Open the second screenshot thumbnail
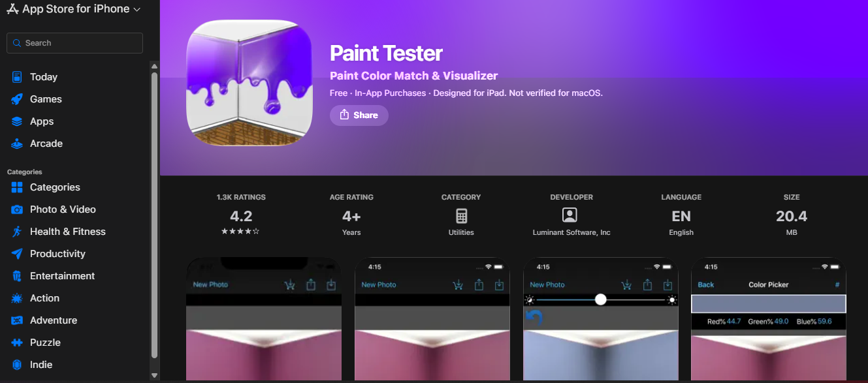 (432, 320)
